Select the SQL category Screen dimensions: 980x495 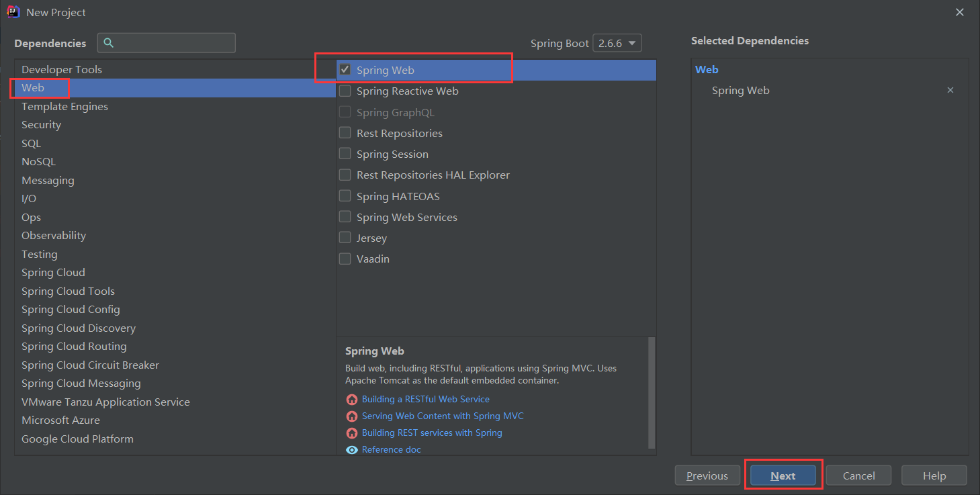(175, 143)
